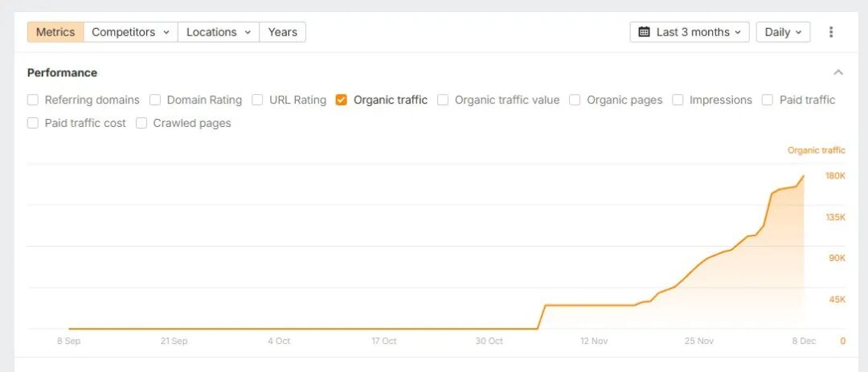The height and width of the screenshot is (372, 868).
Task: Enable the Paid traffic cost checkbox
Action: 33,123
